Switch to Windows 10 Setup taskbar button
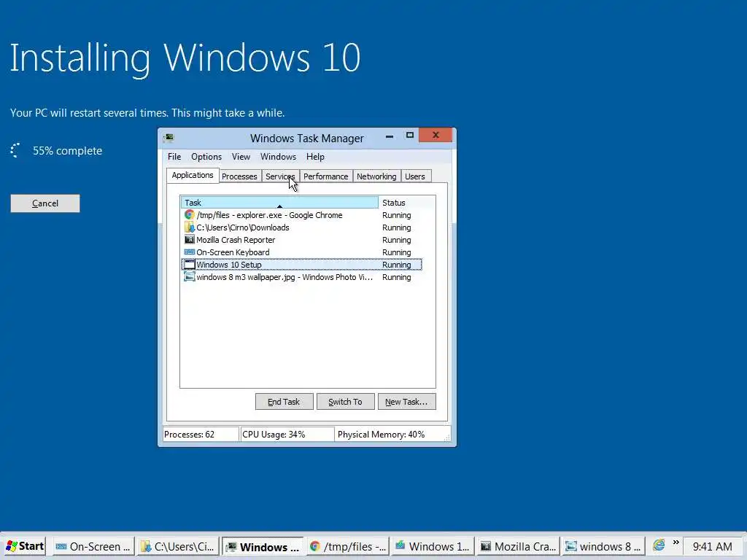The width and height of the screenshot is (747, 560). [433, 546]
